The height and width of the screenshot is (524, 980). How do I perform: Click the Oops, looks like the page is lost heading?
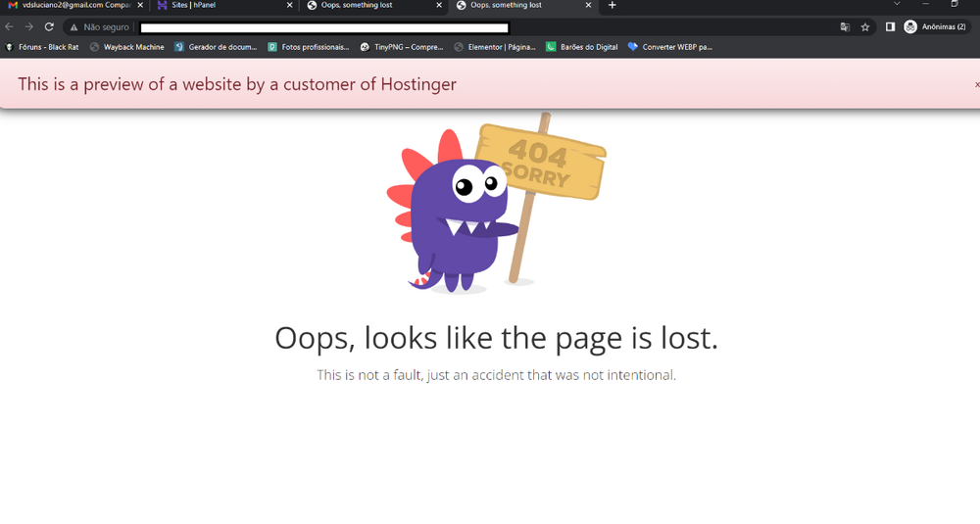[496, 338]
